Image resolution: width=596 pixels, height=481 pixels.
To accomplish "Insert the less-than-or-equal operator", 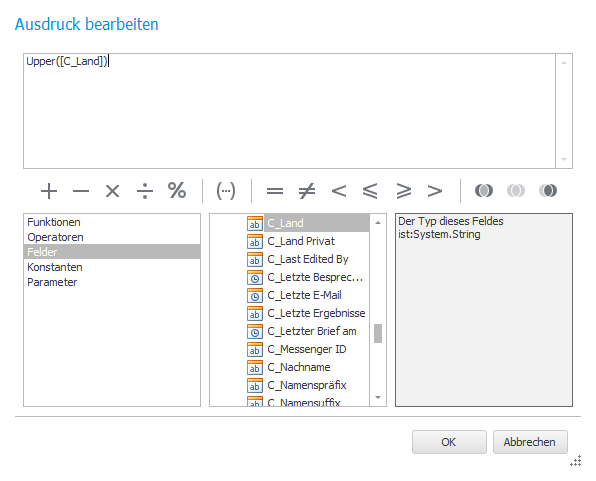I will [370, 190].
